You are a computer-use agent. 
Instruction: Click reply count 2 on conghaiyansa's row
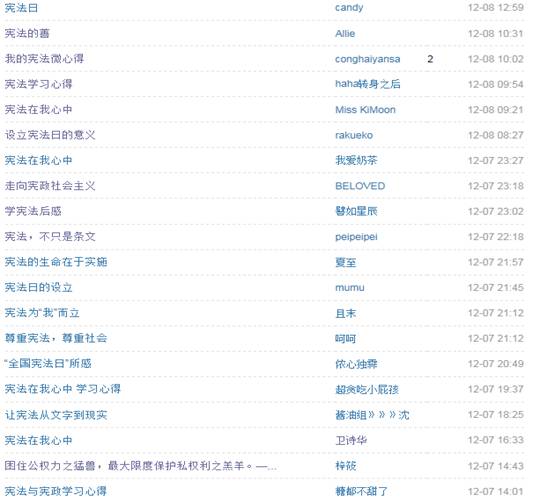430,59
